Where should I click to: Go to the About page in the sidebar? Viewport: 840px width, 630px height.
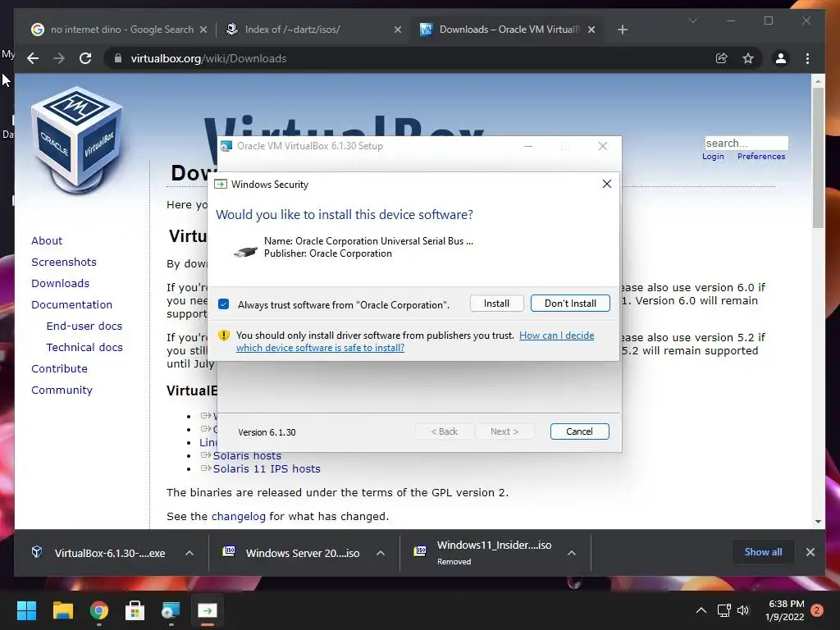[x=47, y=240]
